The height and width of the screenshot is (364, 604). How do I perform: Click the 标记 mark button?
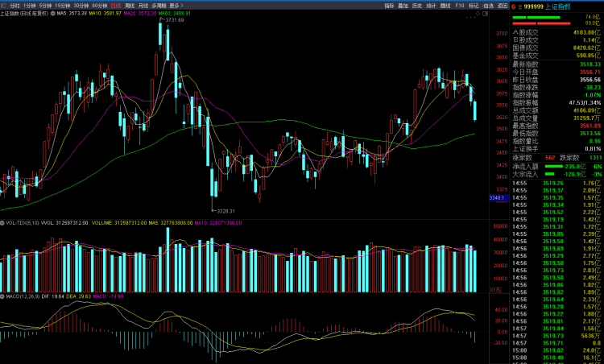click(x=473, y=6)
